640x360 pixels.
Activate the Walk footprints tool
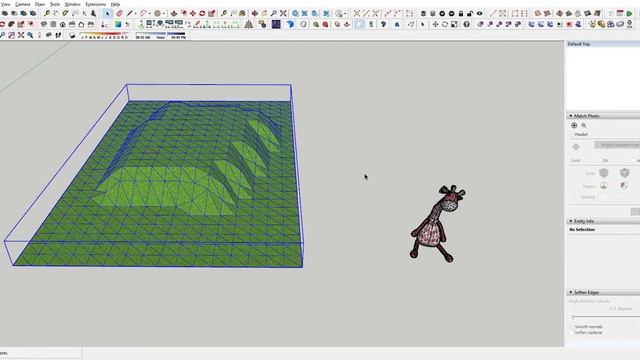(58, 36)
